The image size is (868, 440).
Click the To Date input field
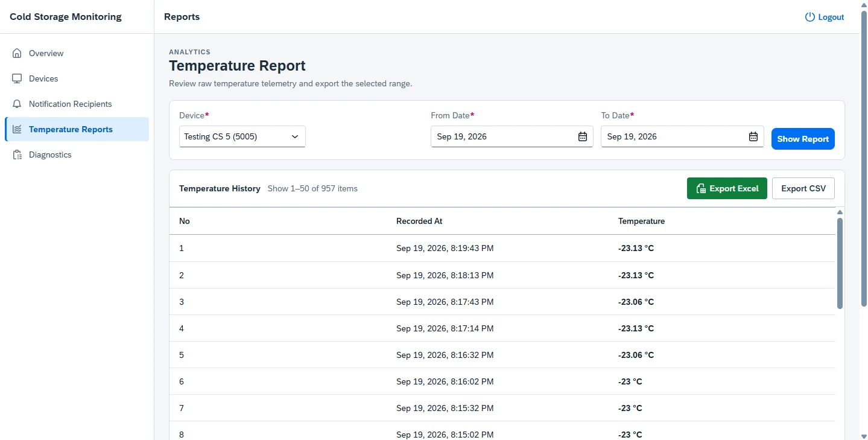682,136
